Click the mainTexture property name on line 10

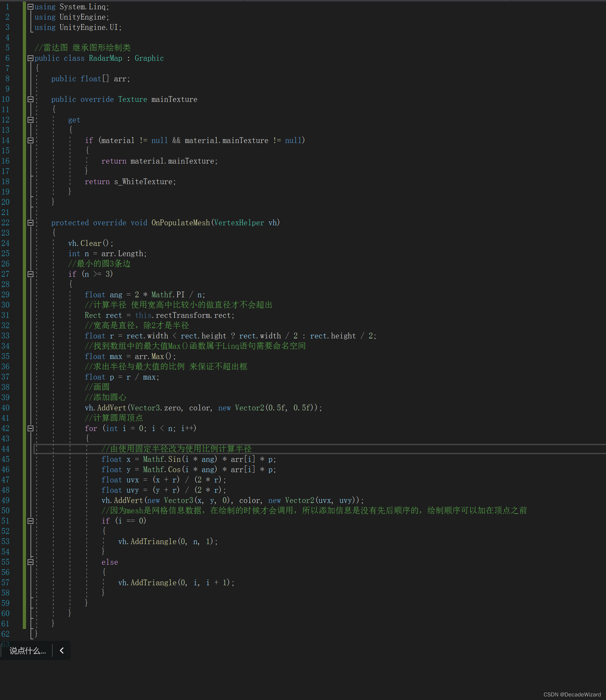coord(174,100)
